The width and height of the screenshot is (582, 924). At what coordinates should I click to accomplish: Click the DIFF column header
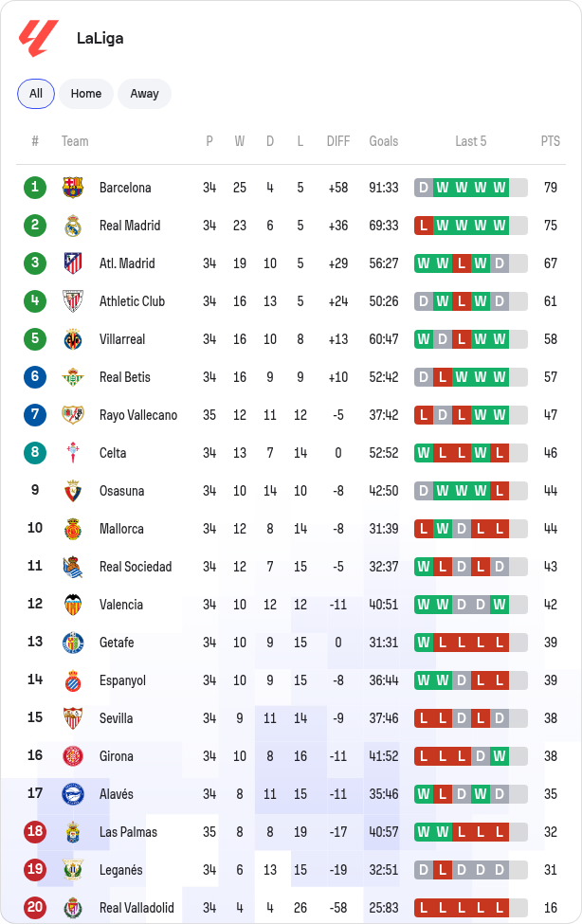tap(338, 141)
